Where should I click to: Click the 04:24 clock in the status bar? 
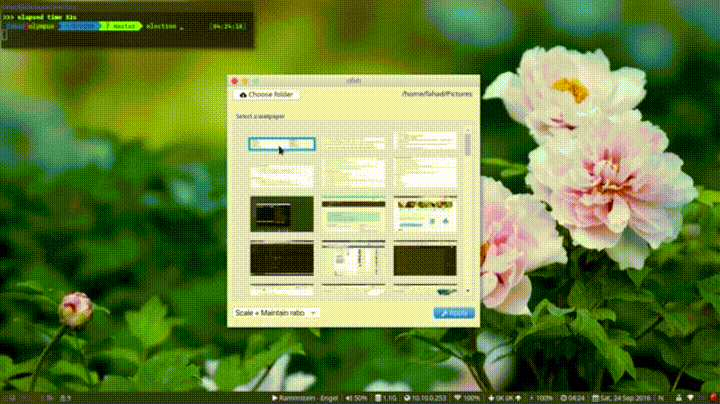click(x=573, y=398)
